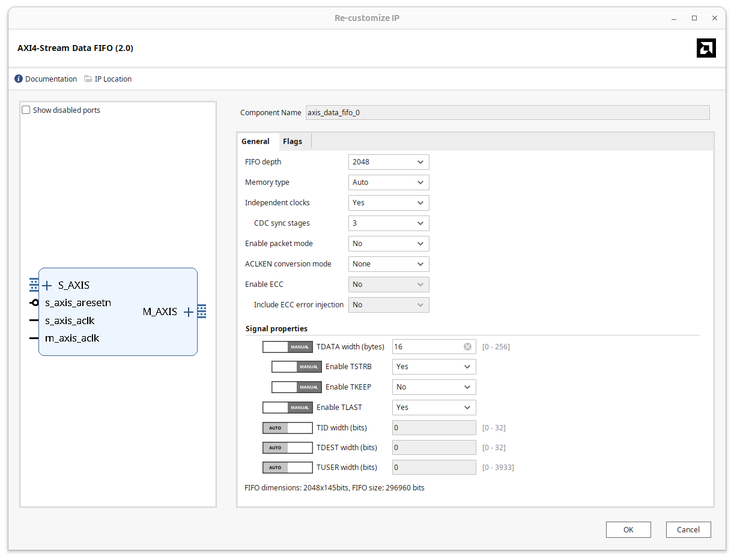Expand the S_AXIS port group

tap(47, 285)
